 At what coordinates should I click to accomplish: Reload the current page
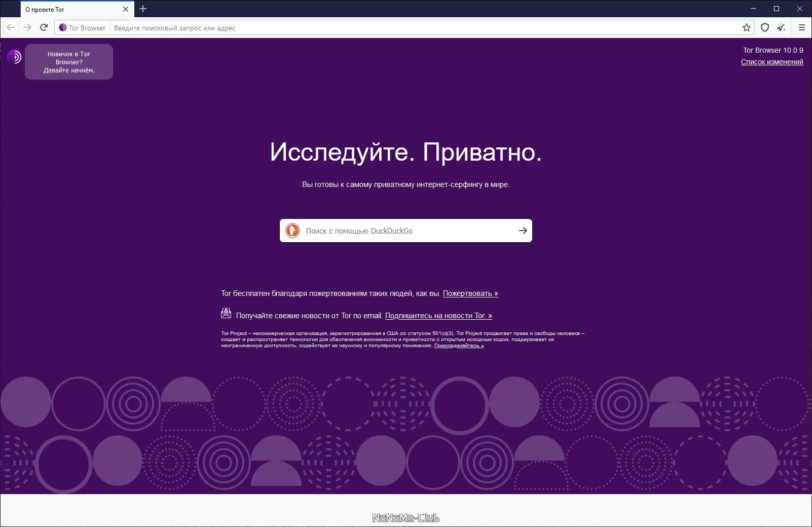tap(44, 27)
